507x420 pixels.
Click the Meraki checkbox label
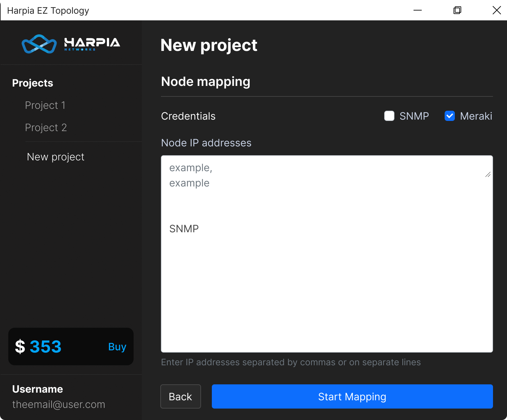476,116
